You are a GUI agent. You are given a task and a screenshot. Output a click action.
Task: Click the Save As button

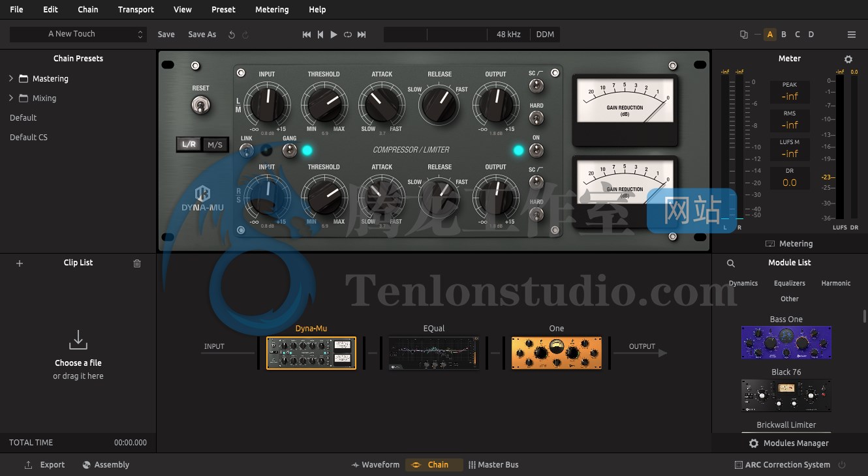point(202,35)
